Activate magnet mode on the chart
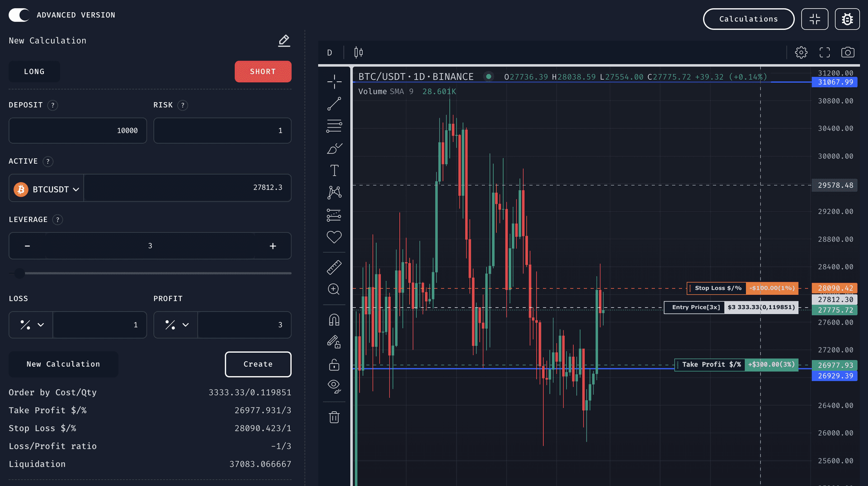 point(334,320)
